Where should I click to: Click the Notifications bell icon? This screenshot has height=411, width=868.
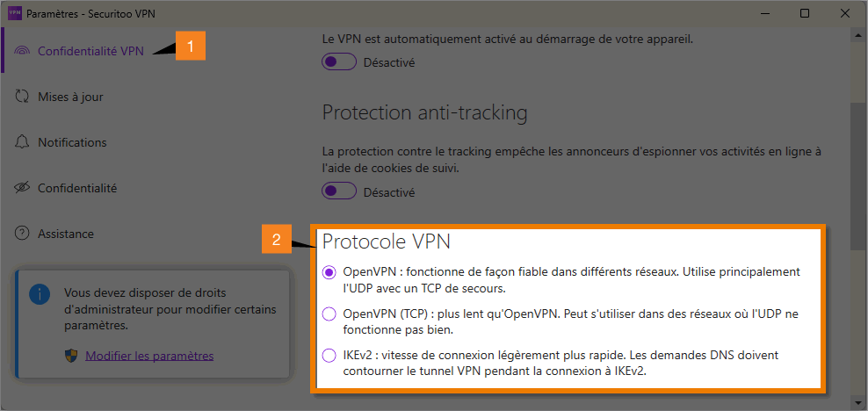[22, 142]
